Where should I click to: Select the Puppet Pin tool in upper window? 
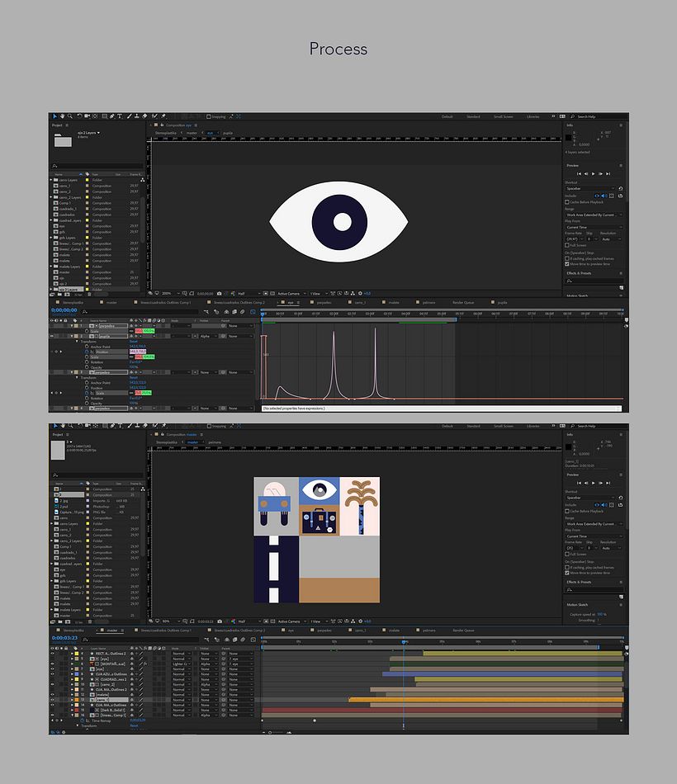tap(163, 116)
